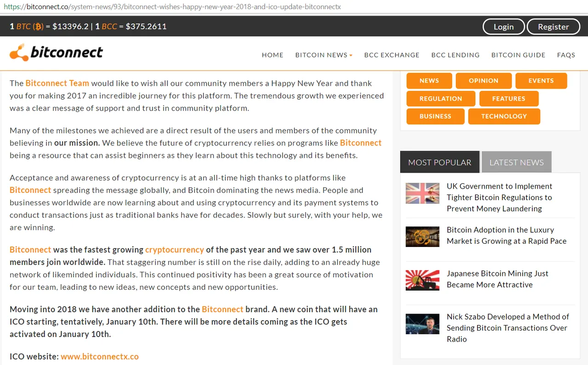Open the FAQs menu item

coord(566,55)
